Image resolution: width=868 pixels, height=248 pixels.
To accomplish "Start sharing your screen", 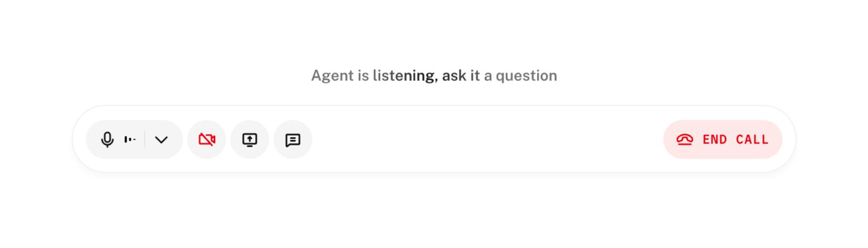I will point(250,140).
